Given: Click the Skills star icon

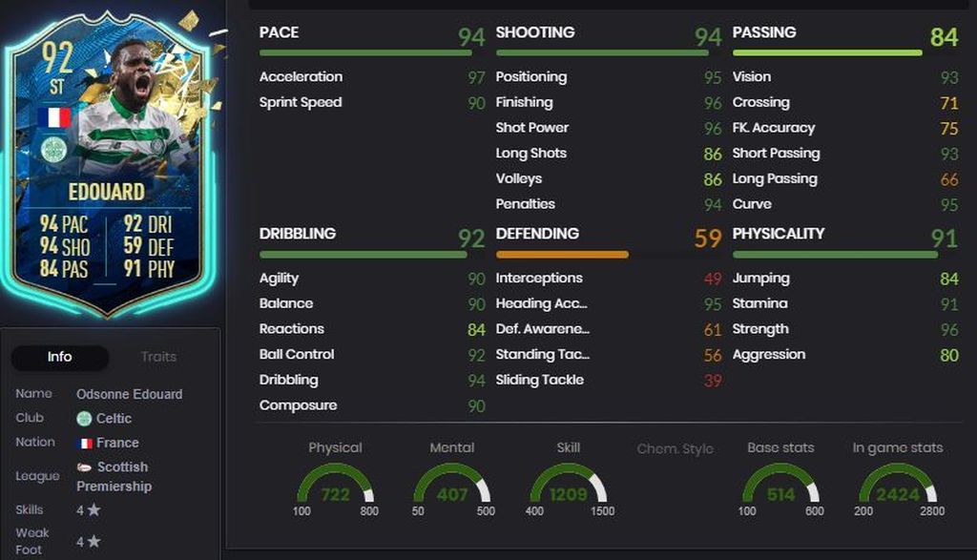Looking at the screenshot, I should (x=94, y=509).
